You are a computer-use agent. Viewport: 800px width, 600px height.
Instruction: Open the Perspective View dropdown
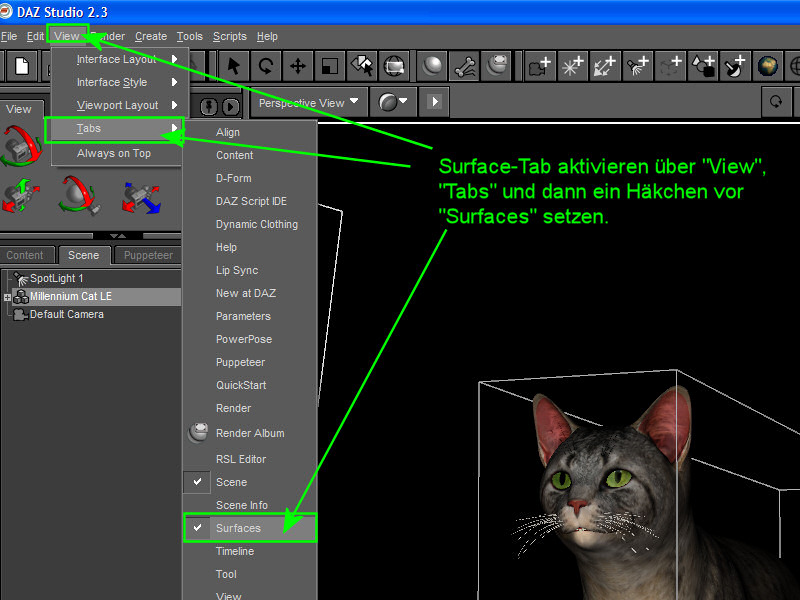pos(308,102)
